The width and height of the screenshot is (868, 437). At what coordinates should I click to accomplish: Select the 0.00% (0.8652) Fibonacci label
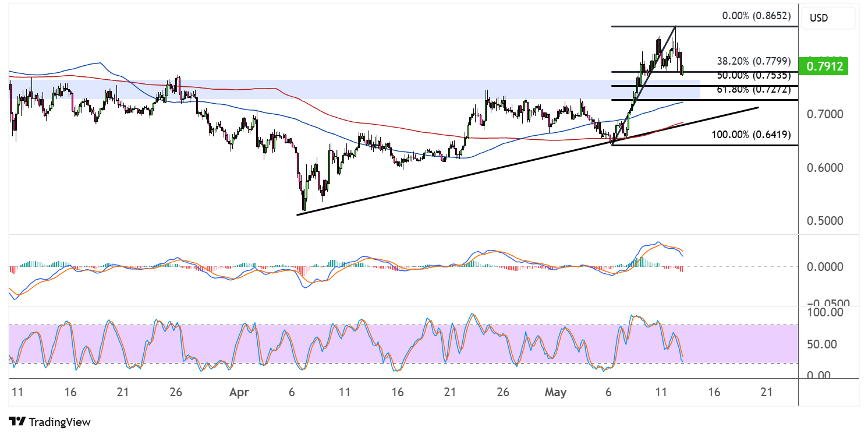pyautogui.click(x=756, y=16)
